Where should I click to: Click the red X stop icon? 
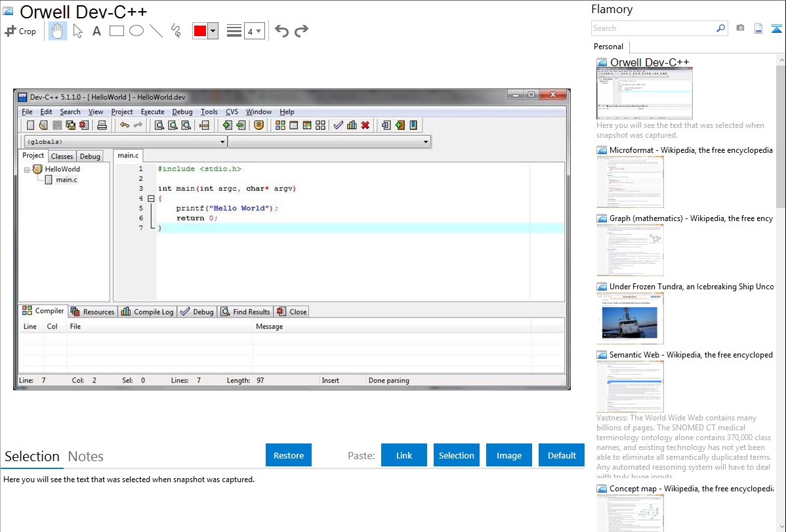point(365,125)
